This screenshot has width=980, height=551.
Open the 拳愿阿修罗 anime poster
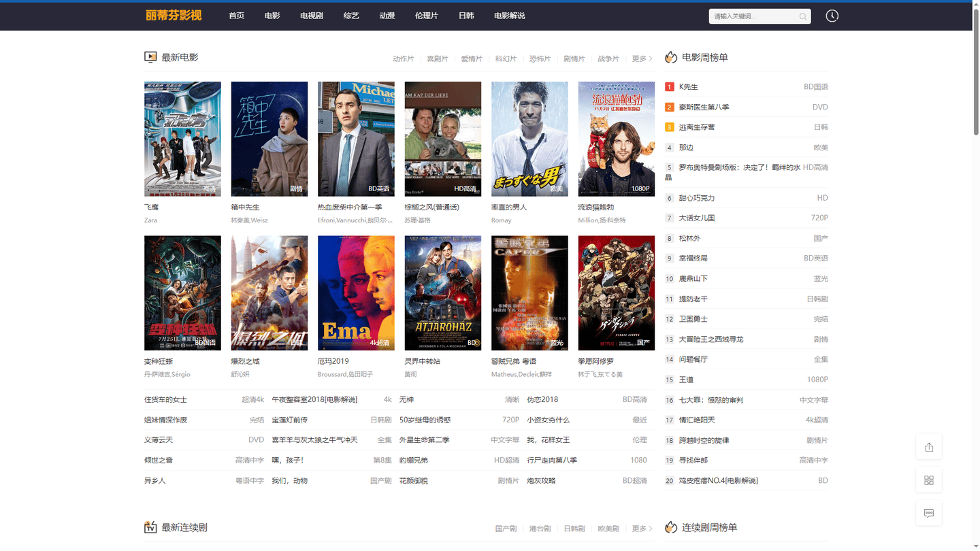(x=617, y=293)
